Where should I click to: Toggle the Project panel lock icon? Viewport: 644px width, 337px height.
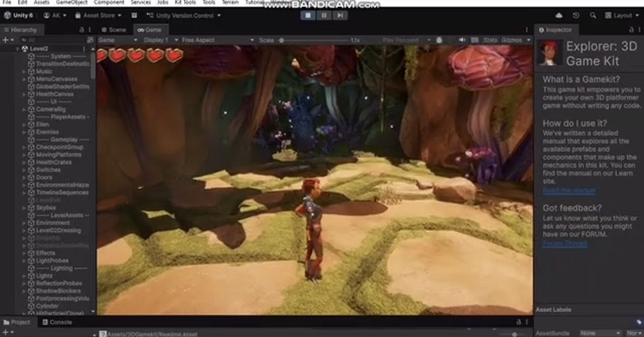(x=519, y=322)
